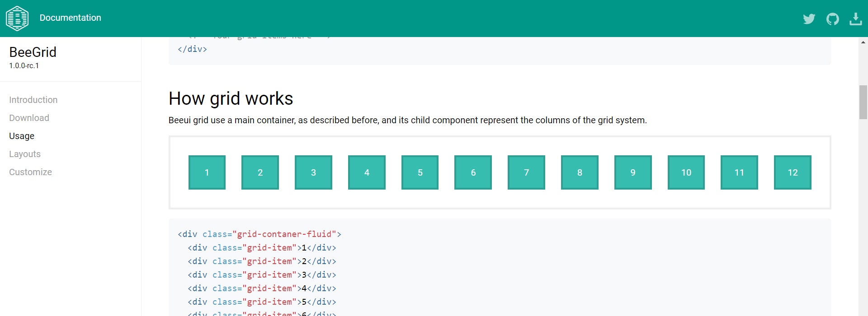Click grid item box 8
The width and height of the screenshot is (868, 316).
click(580, 172)
